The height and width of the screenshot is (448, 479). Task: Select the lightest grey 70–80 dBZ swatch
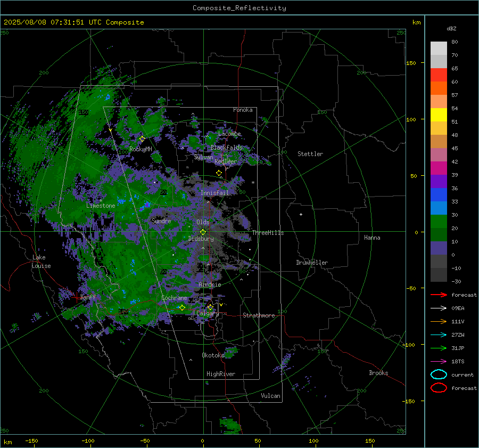pos(439,48)
